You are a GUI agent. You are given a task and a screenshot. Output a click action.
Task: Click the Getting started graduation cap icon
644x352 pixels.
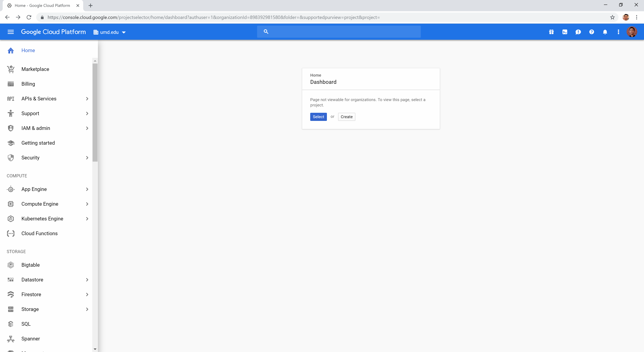click(x=11, y=143)
